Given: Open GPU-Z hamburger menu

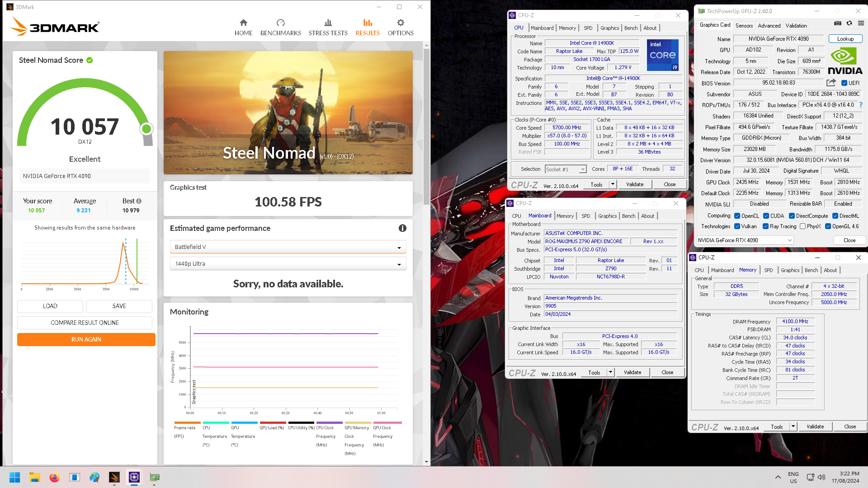Looking at the screenshot, I should coord(861,23).
